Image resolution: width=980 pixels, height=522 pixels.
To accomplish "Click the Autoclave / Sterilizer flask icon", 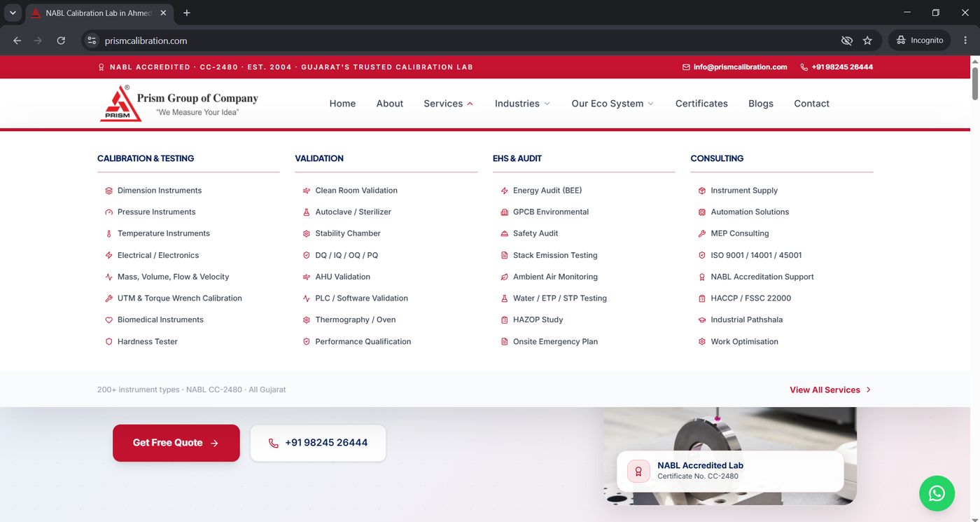I will (x=307, y=212).
